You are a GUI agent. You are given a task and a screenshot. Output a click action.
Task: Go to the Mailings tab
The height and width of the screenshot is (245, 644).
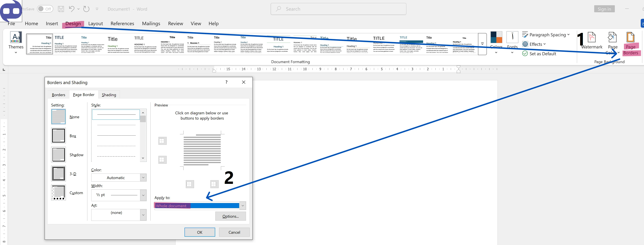pyautogui.click(x=151, y=23)
